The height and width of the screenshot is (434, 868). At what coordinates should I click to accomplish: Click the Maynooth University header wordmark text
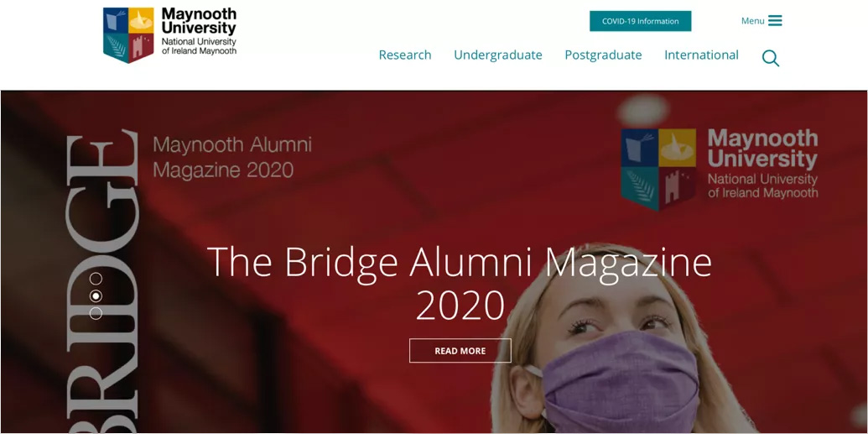(x=199, y=22)
